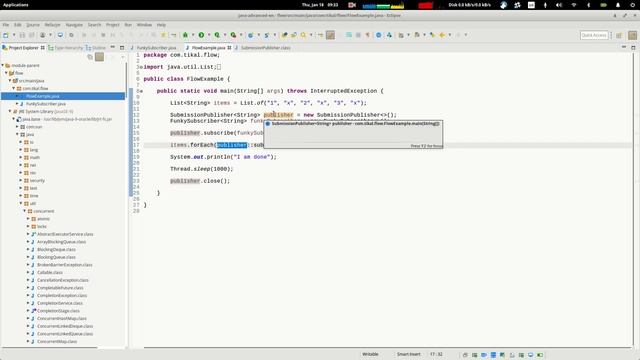Expand the java.security package node

[x=21, y=180]
